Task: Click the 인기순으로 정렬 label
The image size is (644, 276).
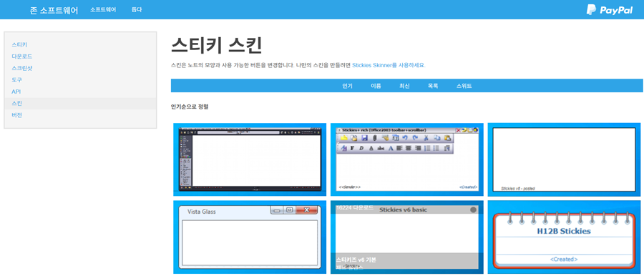Action: [x=190, y=107]
